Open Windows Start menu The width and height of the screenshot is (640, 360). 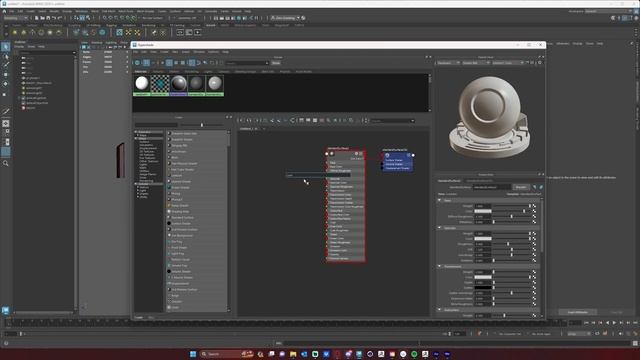(x=193, y=354)
